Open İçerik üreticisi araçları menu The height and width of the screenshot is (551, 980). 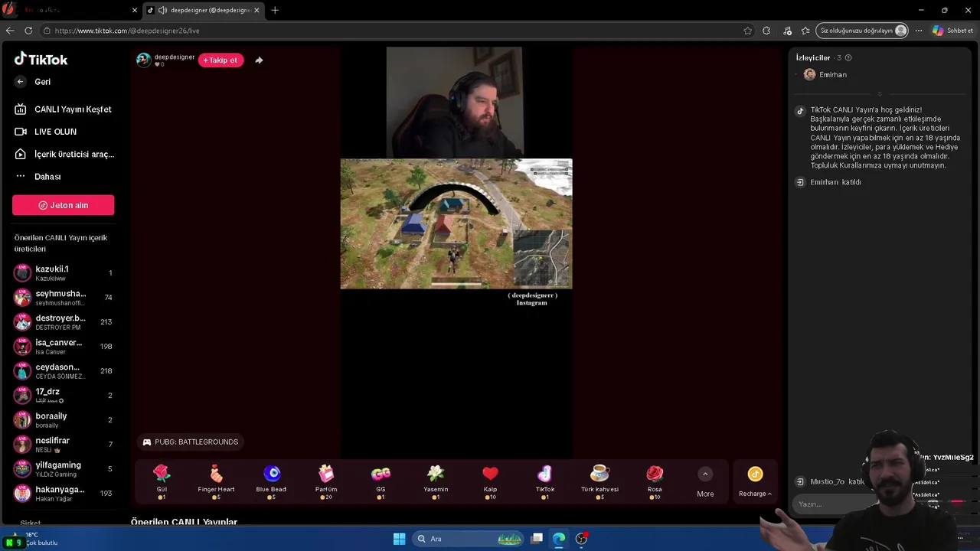point(64,154)
